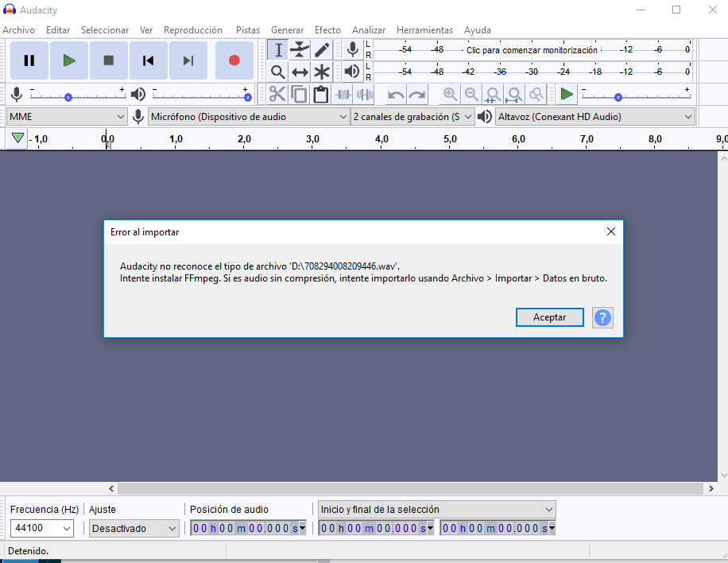
Task: Open the Altavoz playback device dropdown
Action: [x=595, y=117]
